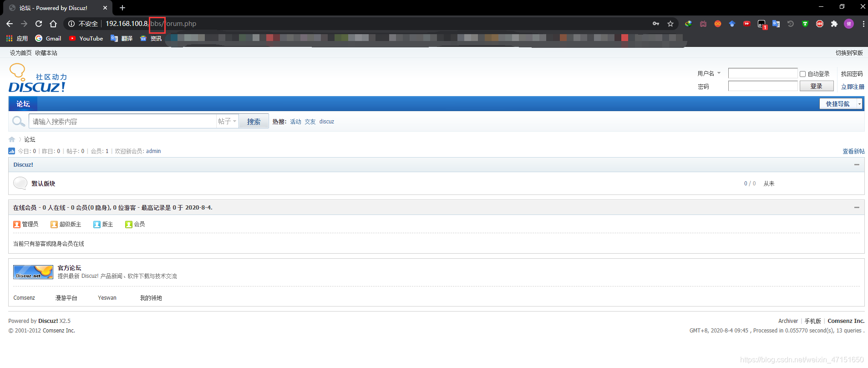Open a new browser tab

(122, 8)
